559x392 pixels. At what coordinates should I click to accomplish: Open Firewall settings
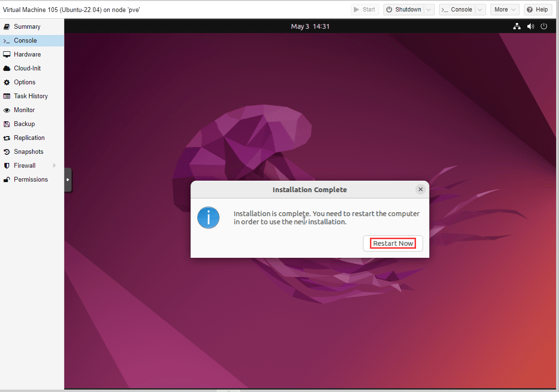pos(32,165)
